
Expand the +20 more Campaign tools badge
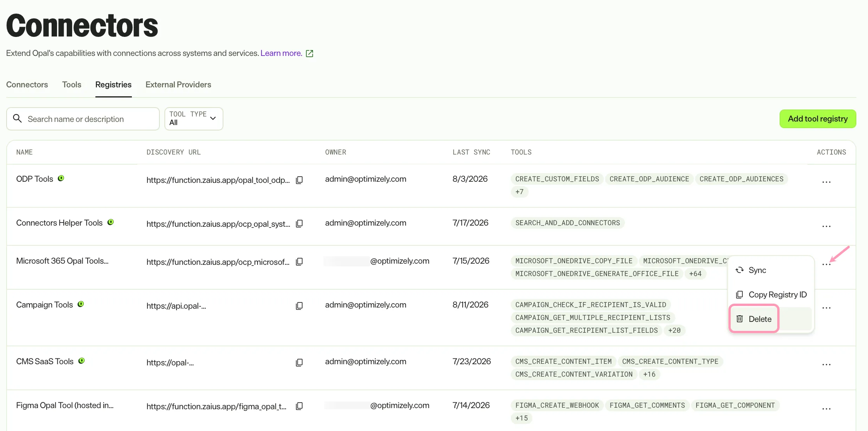coord(674,330)
